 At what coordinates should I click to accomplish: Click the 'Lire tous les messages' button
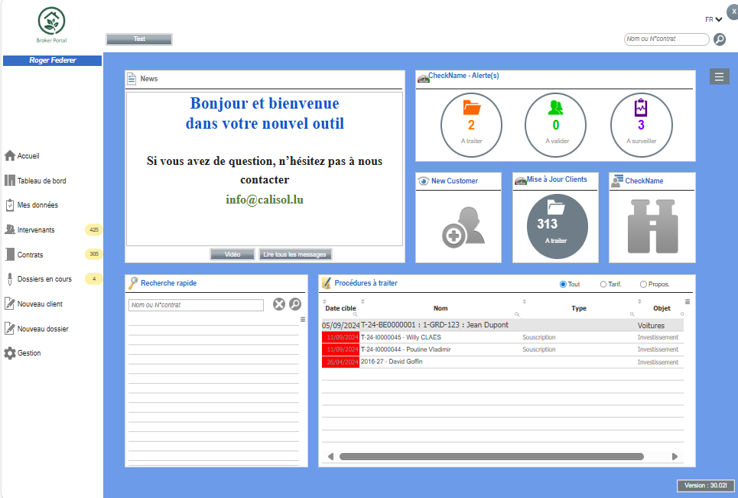tap(295, 255)
